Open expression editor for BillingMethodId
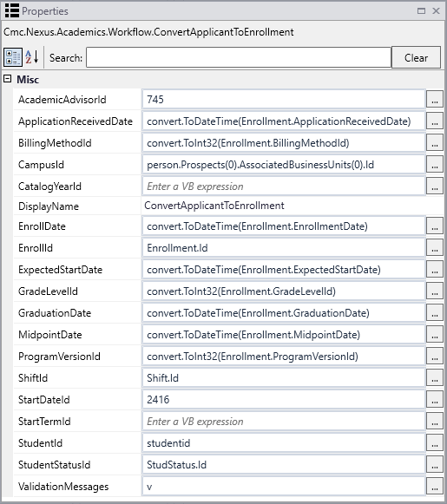This screenshot has height=504, width=447. [435, 143]
